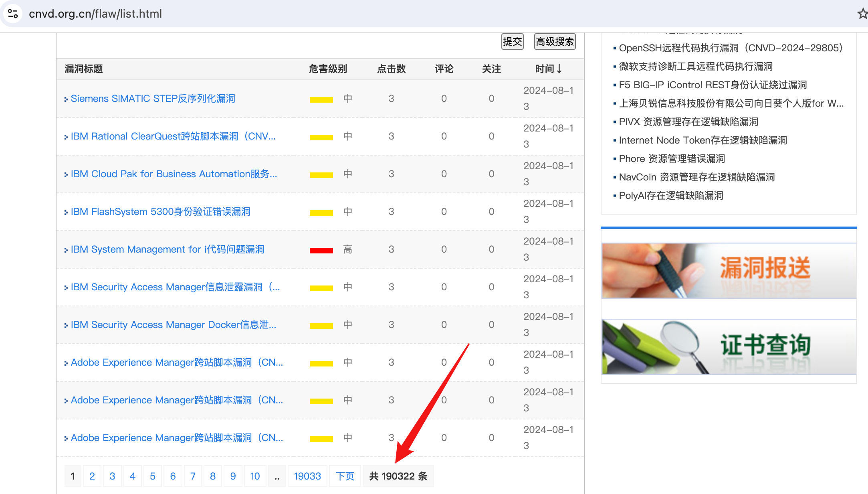Click the 提交 submit button
868x494 pixels.
[512, 42]
